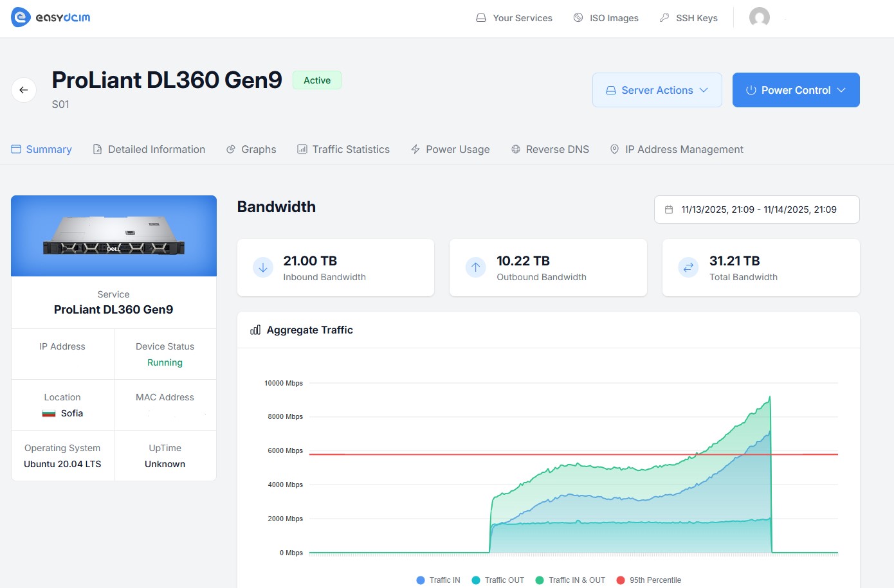Viewport: 894px width, 588px height.
Task: Click the Aggregate Traffic bar chart icon
Action: (x=255, y=330)
